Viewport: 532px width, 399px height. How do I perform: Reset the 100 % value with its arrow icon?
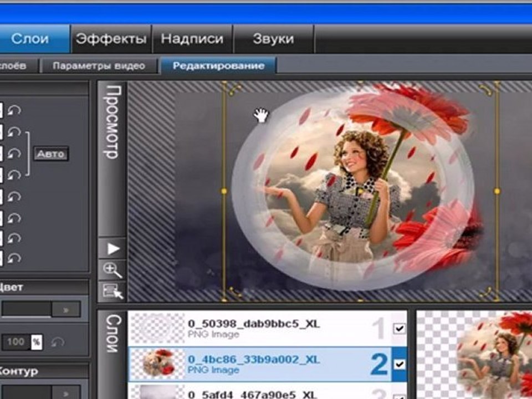click(x=57, y=342)
